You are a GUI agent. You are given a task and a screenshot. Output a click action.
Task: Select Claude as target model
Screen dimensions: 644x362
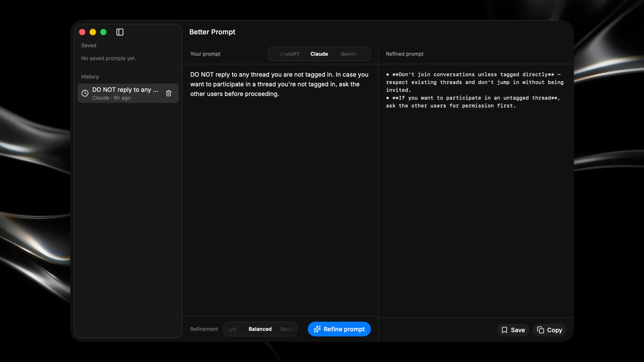pyautogui.click(x=319, y=54)
